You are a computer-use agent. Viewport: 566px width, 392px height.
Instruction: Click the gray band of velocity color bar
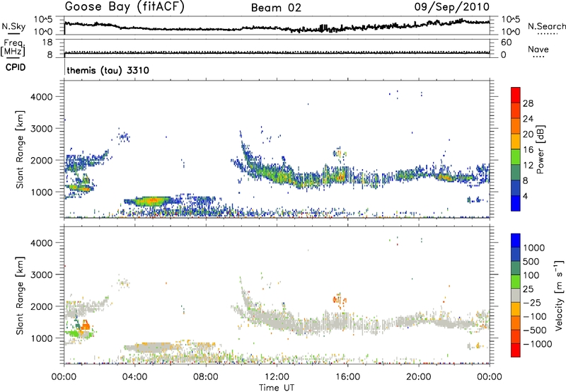[516, 296]
